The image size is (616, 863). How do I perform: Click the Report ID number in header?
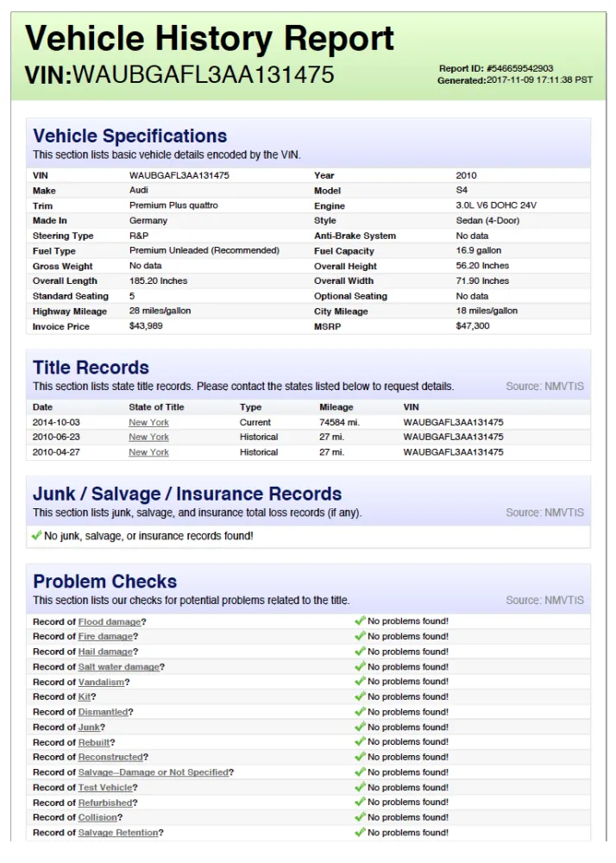coord(519,68)
